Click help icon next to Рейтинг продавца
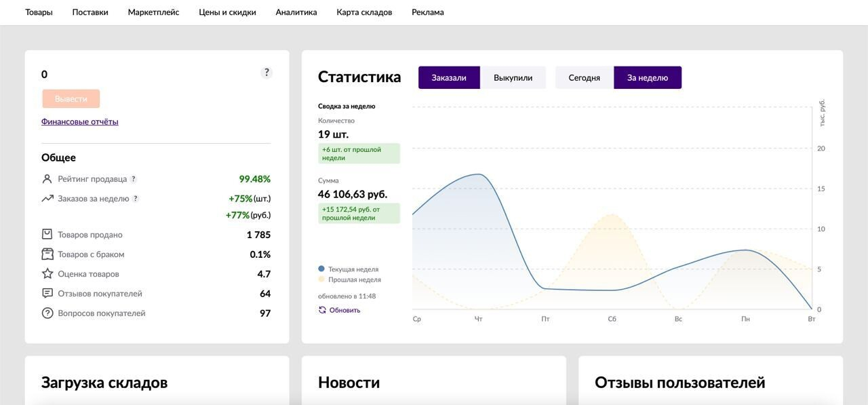868x405 pixels. pos(134,179)
